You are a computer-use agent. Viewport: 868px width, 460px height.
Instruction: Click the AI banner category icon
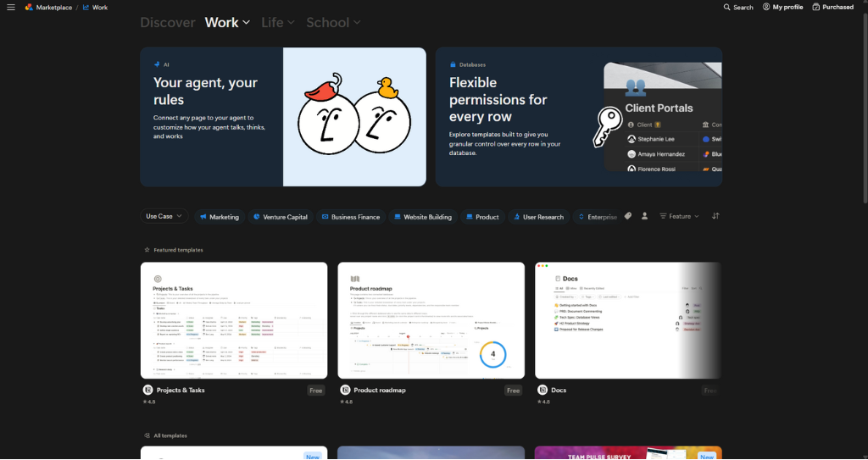[x=157, y=64]
